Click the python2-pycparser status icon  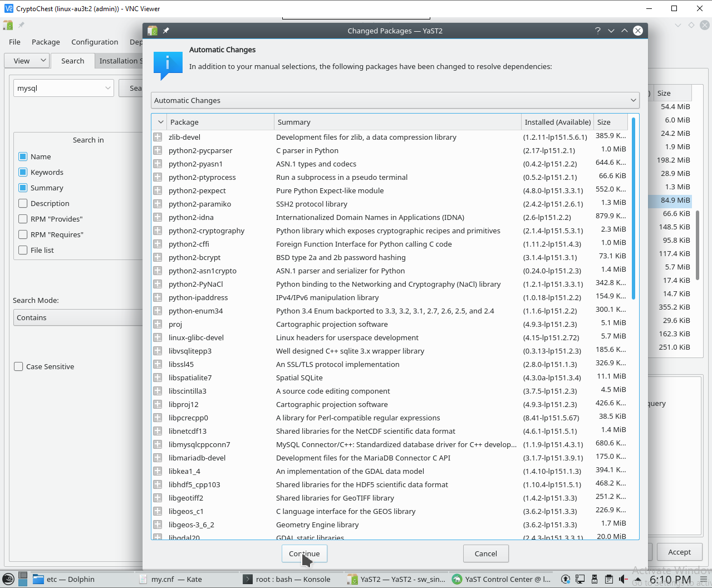pos(158,150)
